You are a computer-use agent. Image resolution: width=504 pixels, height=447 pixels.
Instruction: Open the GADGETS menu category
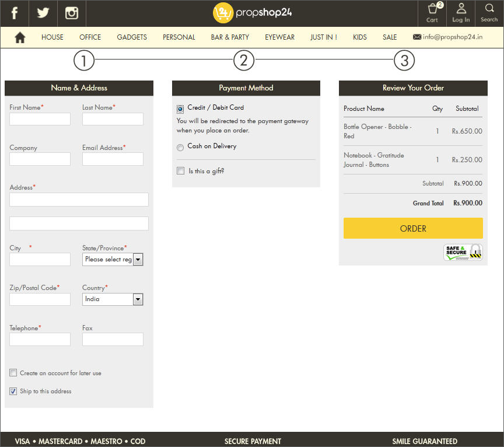pos(132,37)
